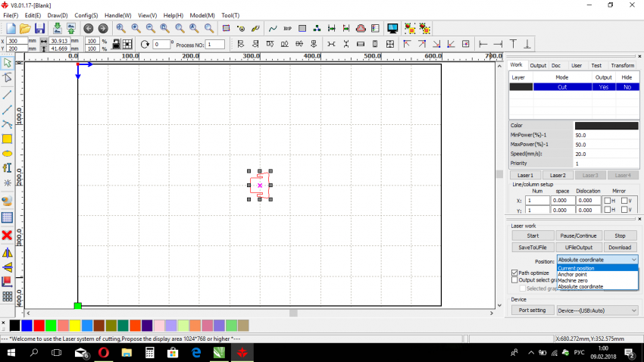This screenshot has height=362, width=644.
Task: Click the red X delete tool
Action: (x=8, y=236)
